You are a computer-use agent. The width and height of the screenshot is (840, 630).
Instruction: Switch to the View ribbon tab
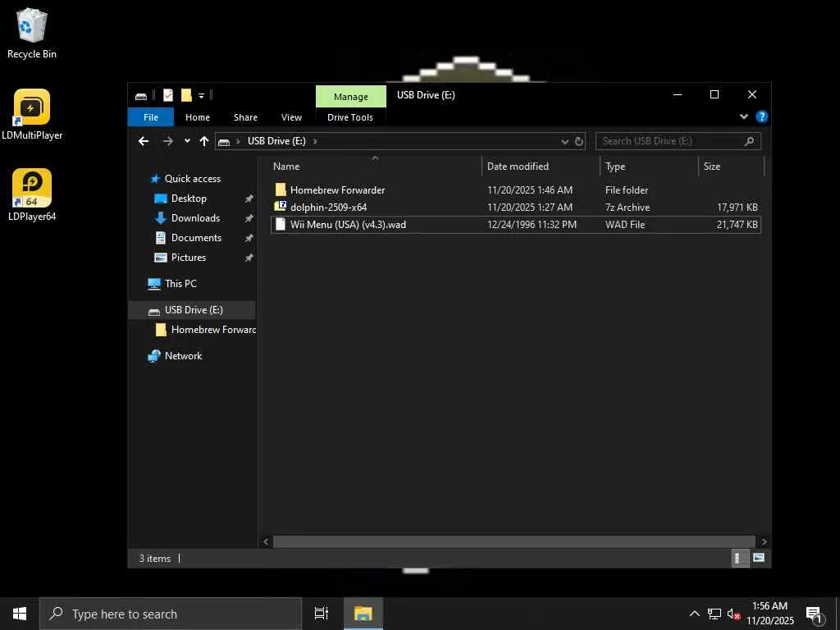pyautogui.click(x=291, y=117)
